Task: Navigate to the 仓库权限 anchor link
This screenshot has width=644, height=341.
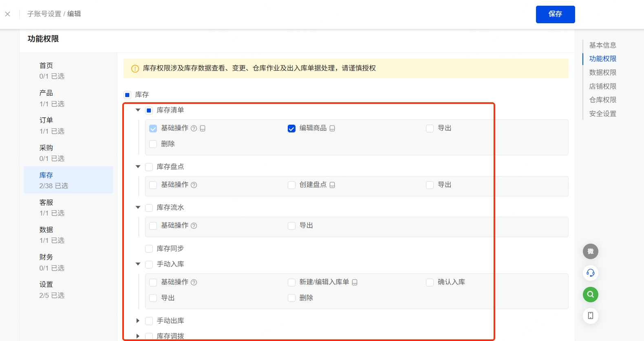Action: tap(602, 100)
